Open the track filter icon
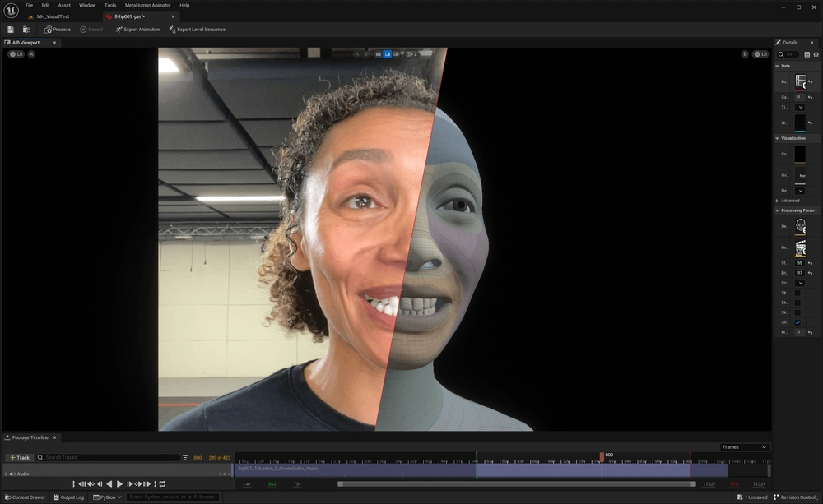Viewport: 823px width, 504px height. tap(185, 457)
